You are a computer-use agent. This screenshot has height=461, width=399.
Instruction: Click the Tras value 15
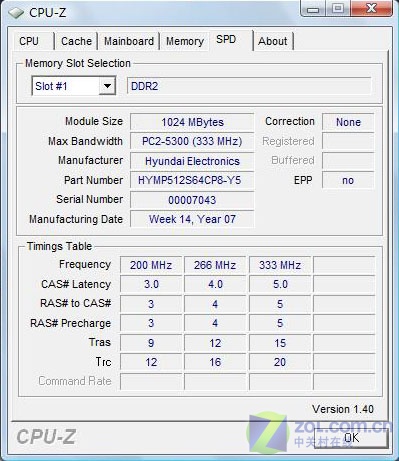point(280,343)
